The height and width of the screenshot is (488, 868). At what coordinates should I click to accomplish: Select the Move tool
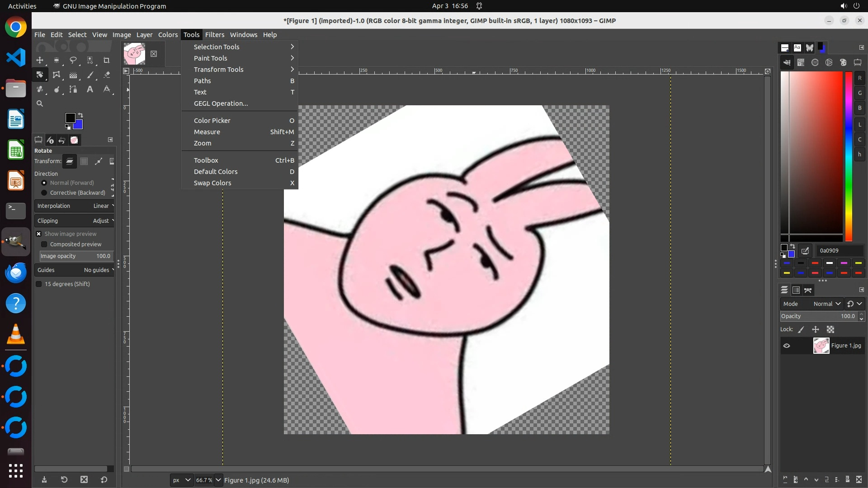[40, 60]
